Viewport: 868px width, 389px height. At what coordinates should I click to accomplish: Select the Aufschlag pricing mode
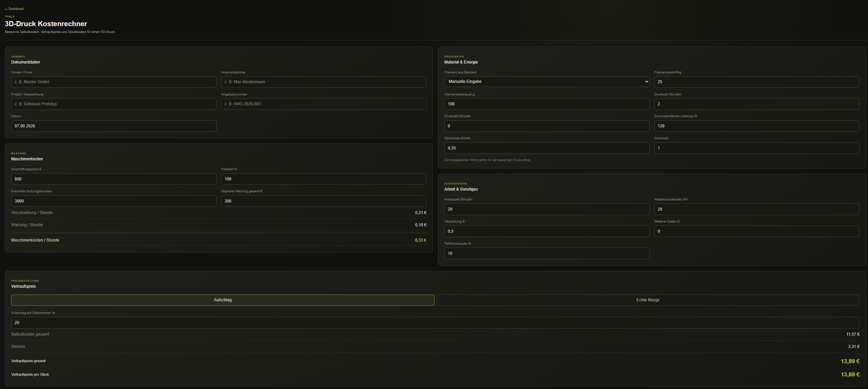[223, 300]
